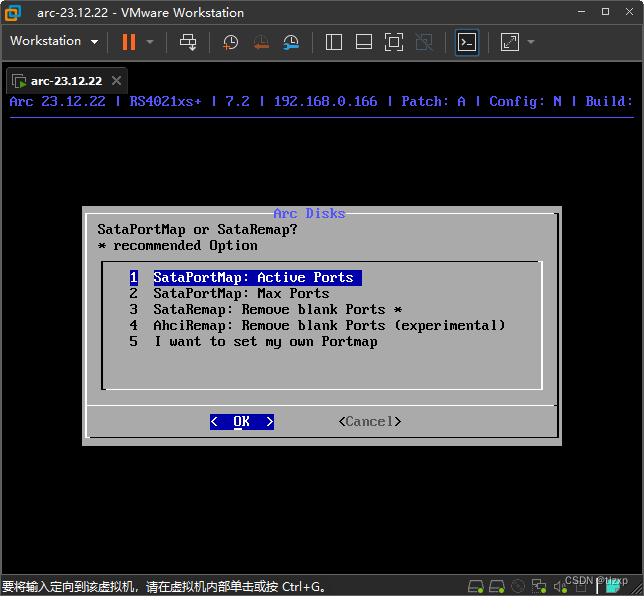This screenshot has width=644, height=596.
Task: Click the sound card status icon
Action: (560, 587)
